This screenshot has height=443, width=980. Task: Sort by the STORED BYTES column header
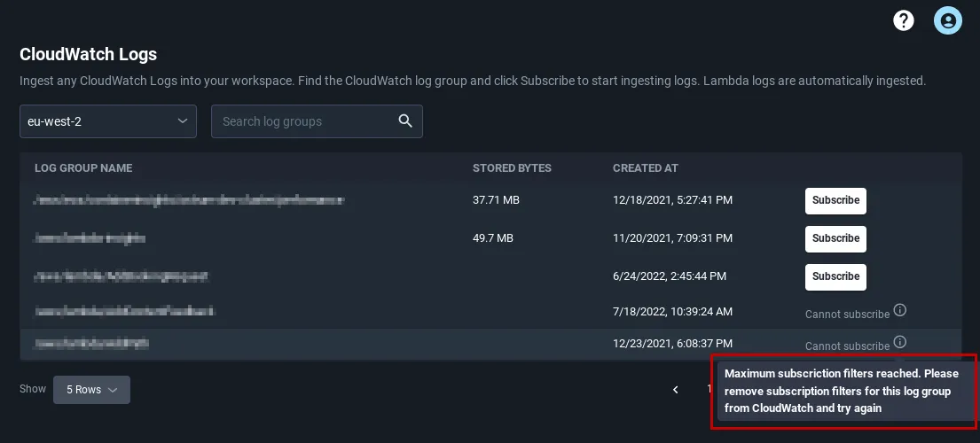512,168
